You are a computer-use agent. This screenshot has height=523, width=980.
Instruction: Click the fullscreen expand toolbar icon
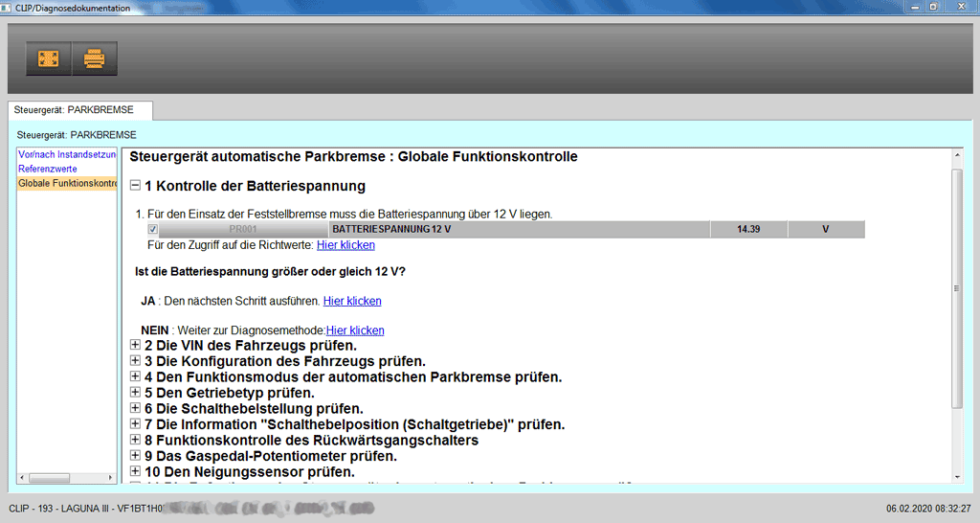click(x=48, y=58)
